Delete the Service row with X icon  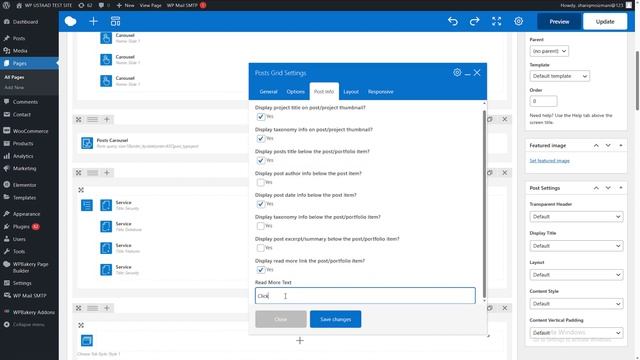coord(505,173)
